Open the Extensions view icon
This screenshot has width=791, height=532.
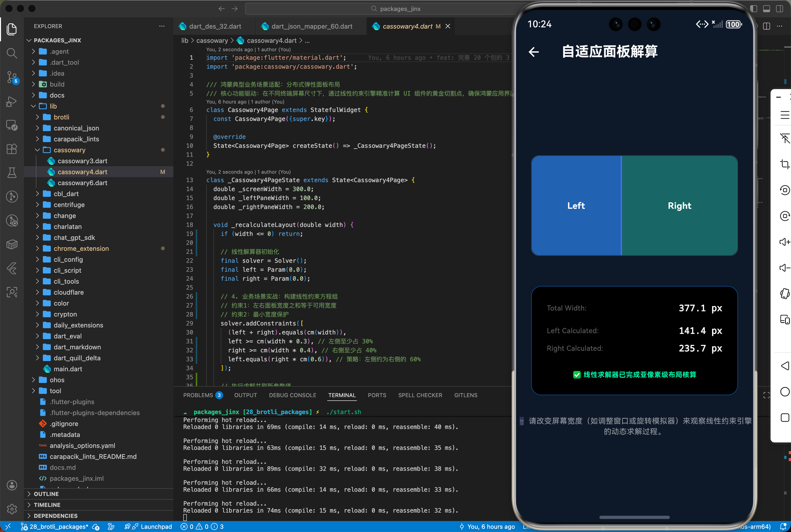(x=12, y=149)
